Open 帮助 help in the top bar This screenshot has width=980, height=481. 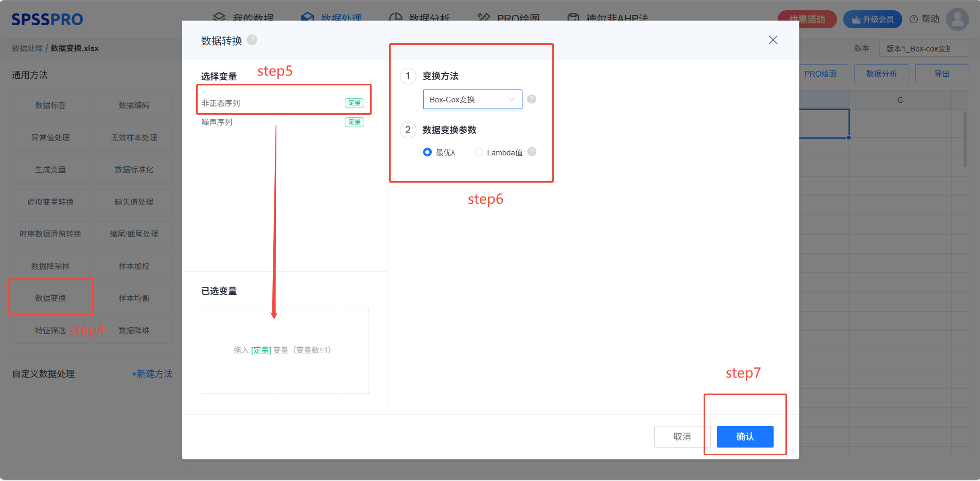point(924,19)
